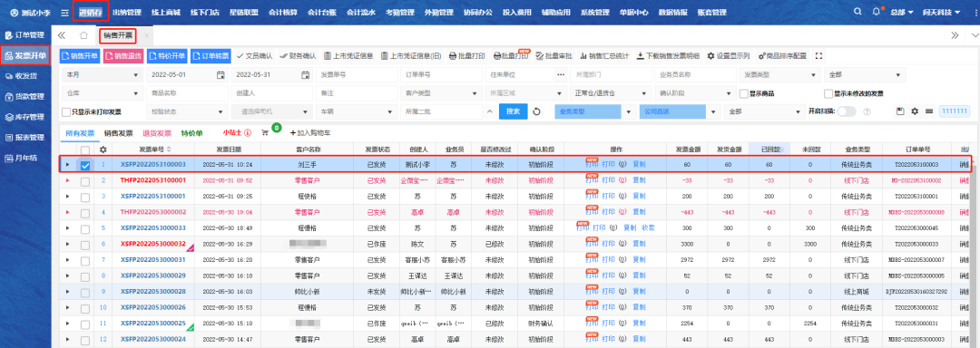980x348 pixels.
Task: Open the 本月 date range dropdown
Action: click(102, 75)
